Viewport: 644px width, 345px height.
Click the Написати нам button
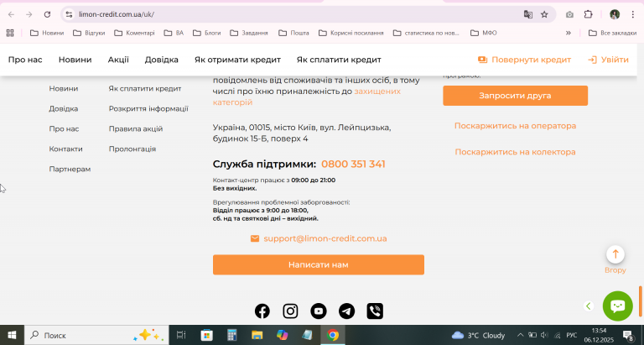(319, 264)
